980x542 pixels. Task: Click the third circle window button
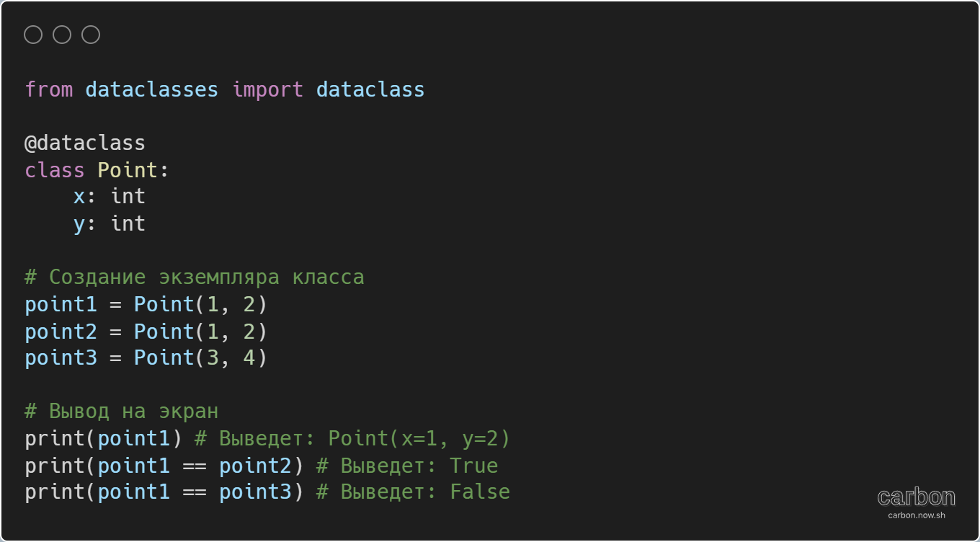[91, 35]
